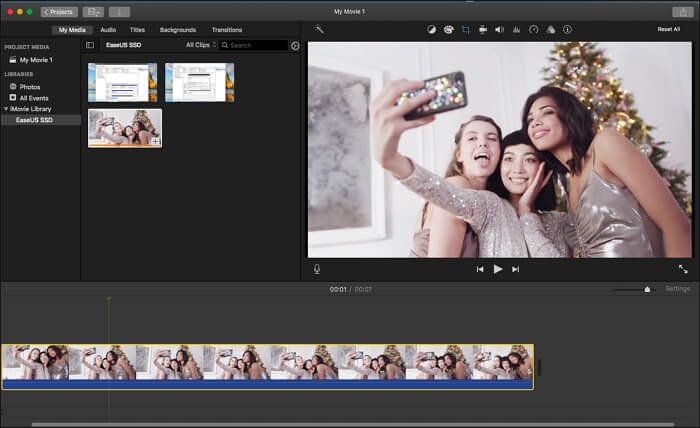Open the All Clips filter dropdown
The image size is (700, 428).
point(201,45)
